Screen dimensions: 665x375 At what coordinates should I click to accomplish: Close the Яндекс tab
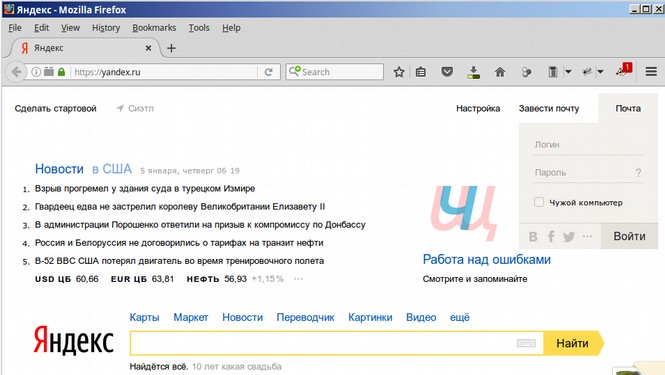click(148, 48)
